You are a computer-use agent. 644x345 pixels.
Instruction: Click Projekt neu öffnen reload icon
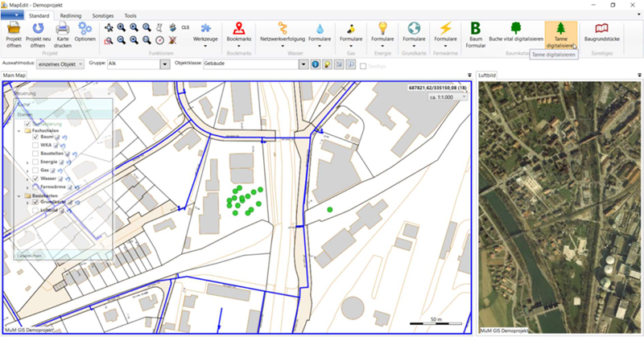39,29
